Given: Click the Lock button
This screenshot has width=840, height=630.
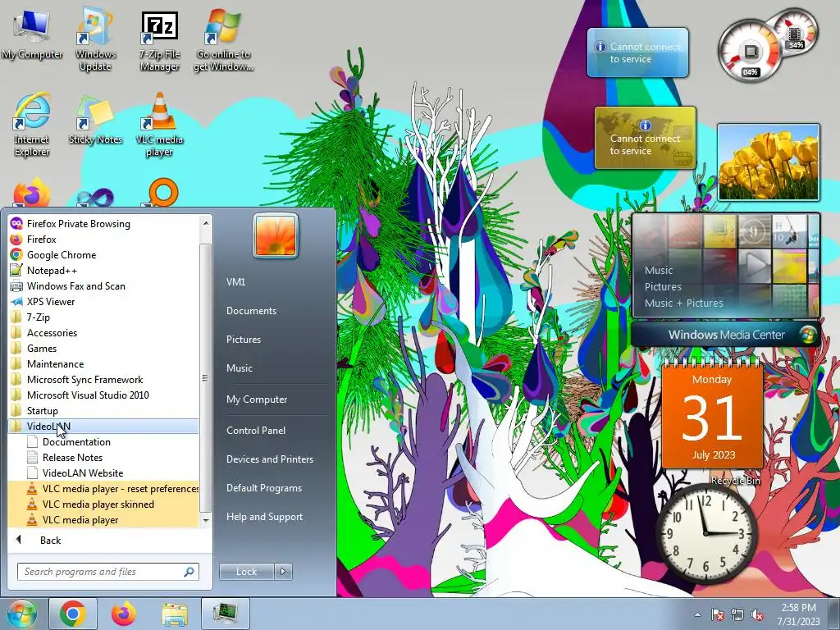Looking at the screenshot, I should (x=246, y=572).
